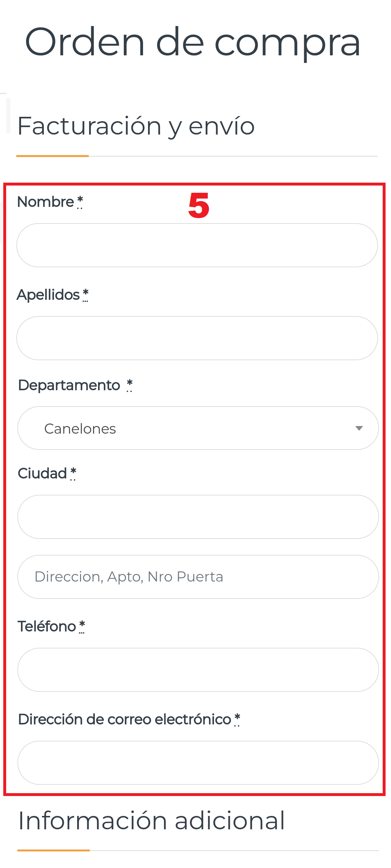The width and height of the screenshot is (391, 868).
Task: Click the correo electrónico input field
Action: [x=198, y=763]
